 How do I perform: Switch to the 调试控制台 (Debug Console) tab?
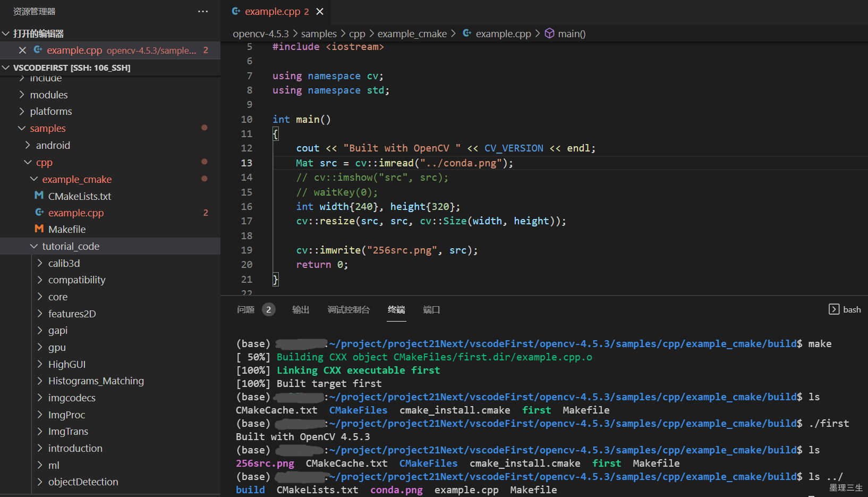[x=348, y=309]
